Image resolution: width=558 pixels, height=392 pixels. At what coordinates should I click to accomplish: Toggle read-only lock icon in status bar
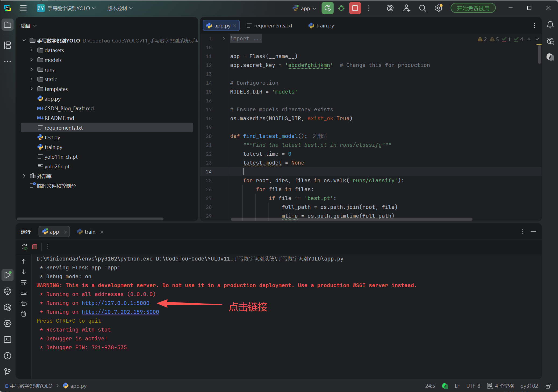click(x=548, y=386)
